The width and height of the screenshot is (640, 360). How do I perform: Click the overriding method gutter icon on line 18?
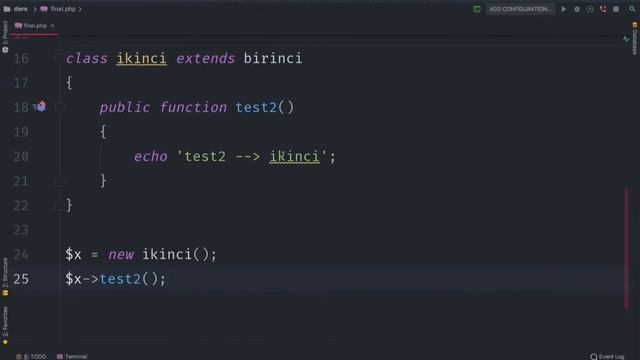pos(40,107)
